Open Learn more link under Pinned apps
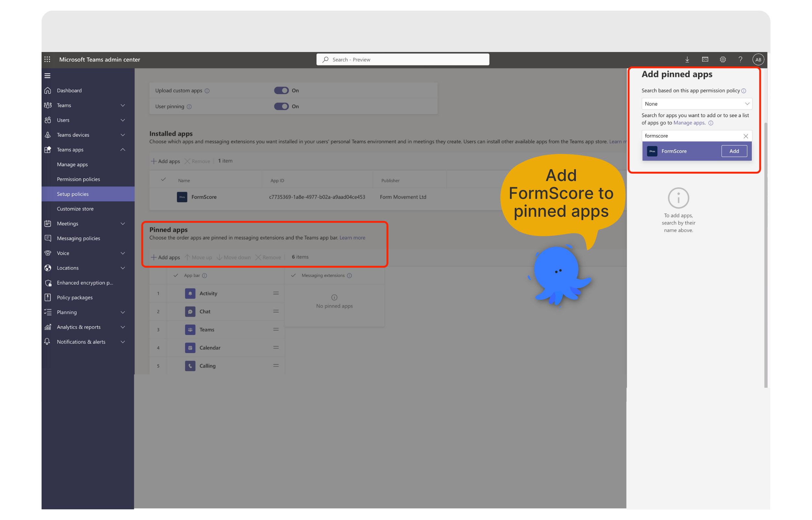The image size is (812, 520). [352, 238]
